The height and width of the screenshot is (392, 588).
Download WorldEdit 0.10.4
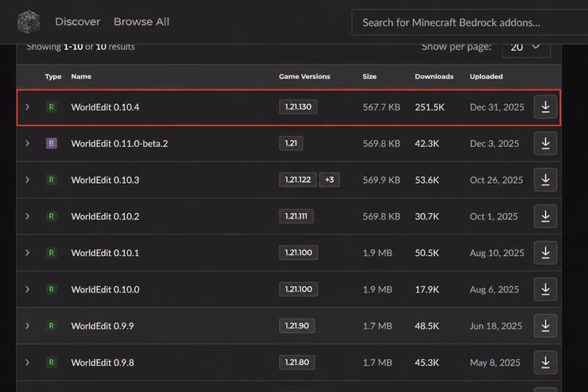(x=545, y=107)
